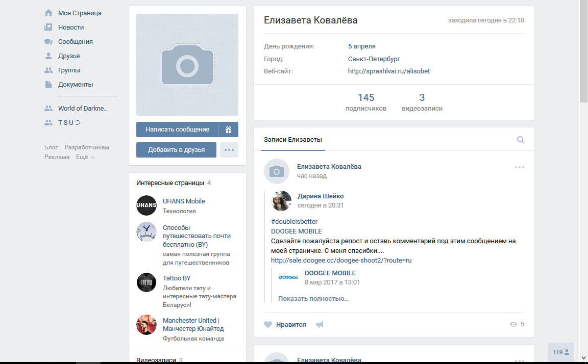This screenshot has width=588, height=364.
Task: Click Добавить в друзья button
Action: click(176, 150)
